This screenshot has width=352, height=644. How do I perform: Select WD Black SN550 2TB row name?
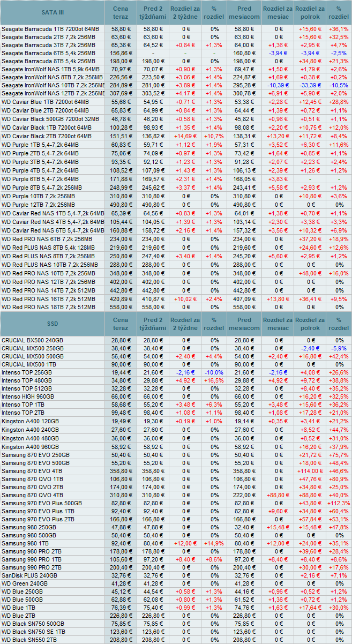[x=29, y=640]
